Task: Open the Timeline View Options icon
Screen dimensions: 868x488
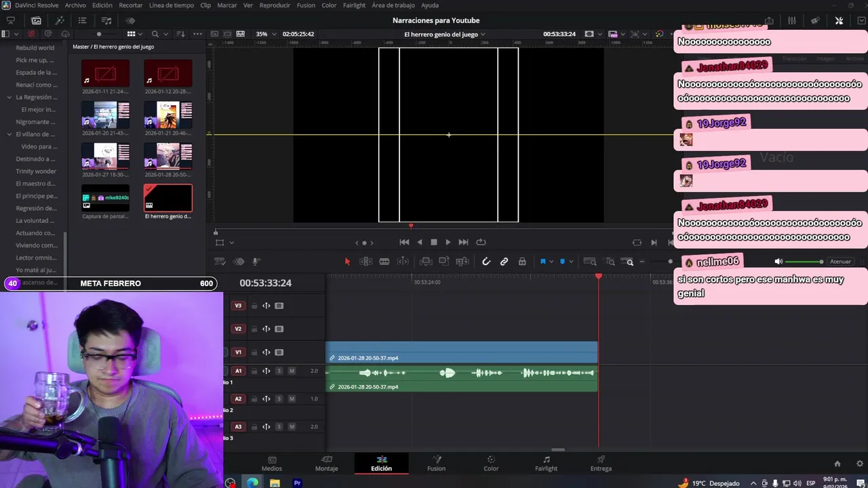Action: tap(220, 262)
